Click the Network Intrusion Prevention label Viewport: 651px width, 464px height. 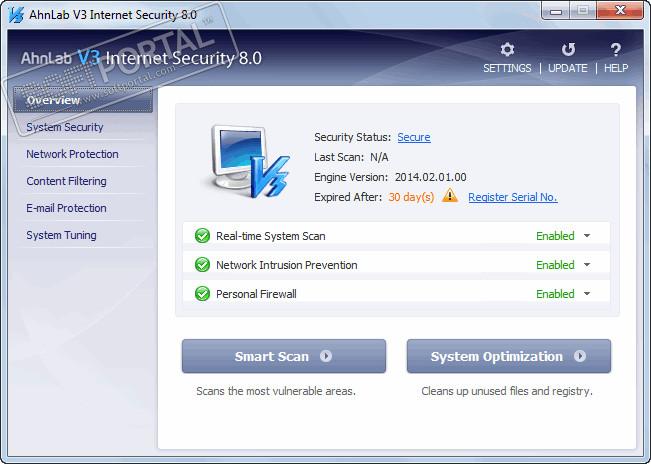pyautogui.click(x=286, y=265)
